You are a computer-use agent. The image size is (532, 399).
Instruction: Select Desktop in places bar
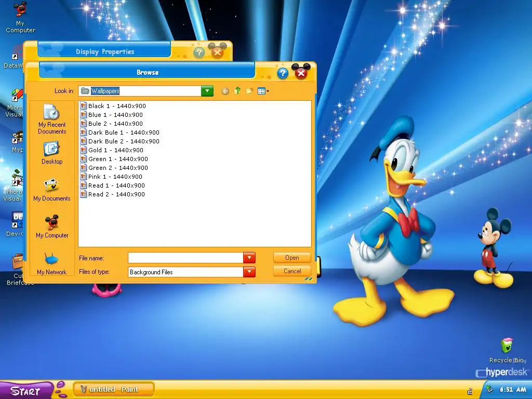(52, 153)
